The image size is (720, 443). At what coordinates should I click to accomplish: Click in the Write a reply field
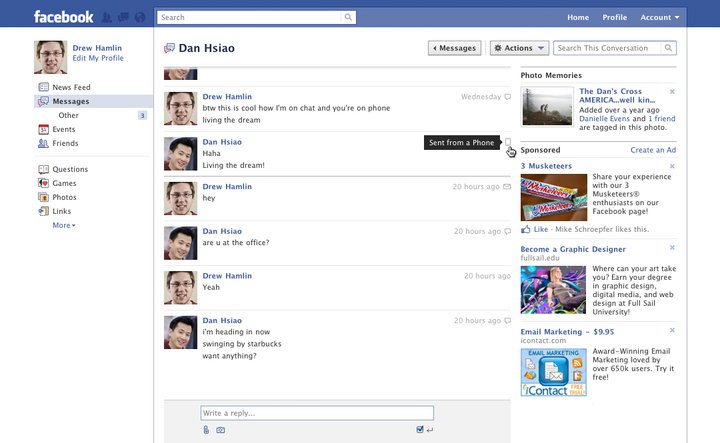pyautogui.click(x=316, y=413)
